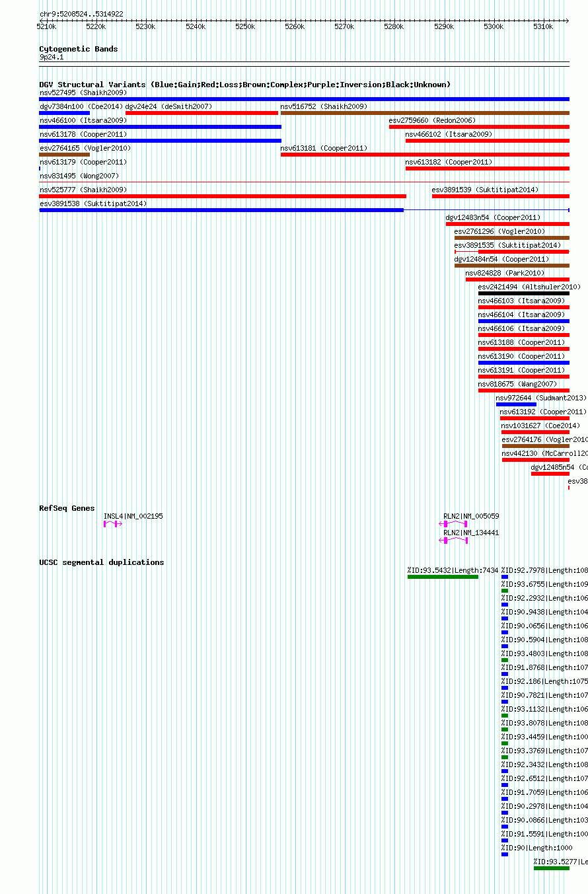Click %ID:93.8078 duplication label
The width and height of the screenshot is (588, 894).
coord(544,723)
